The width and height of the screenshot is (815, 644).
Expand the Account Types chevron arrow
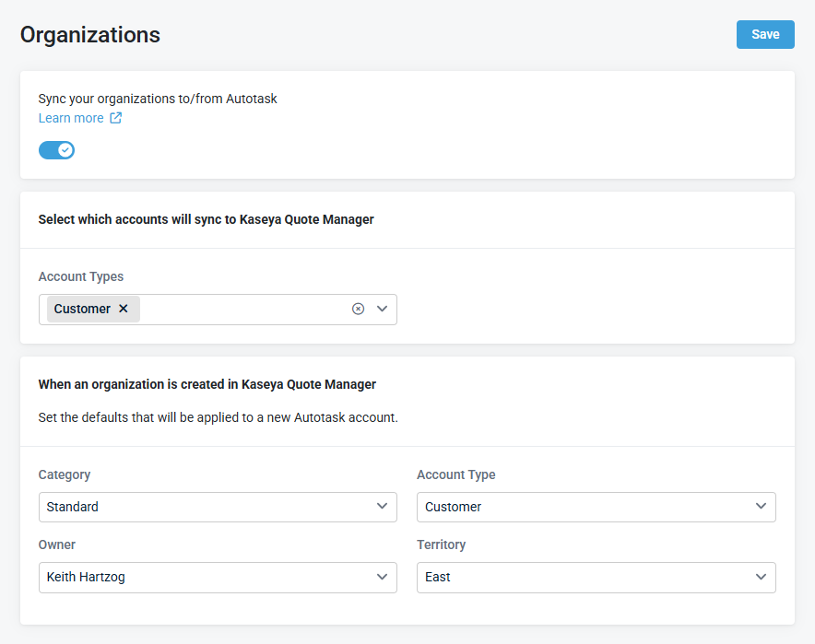click(x=383, y=309)
